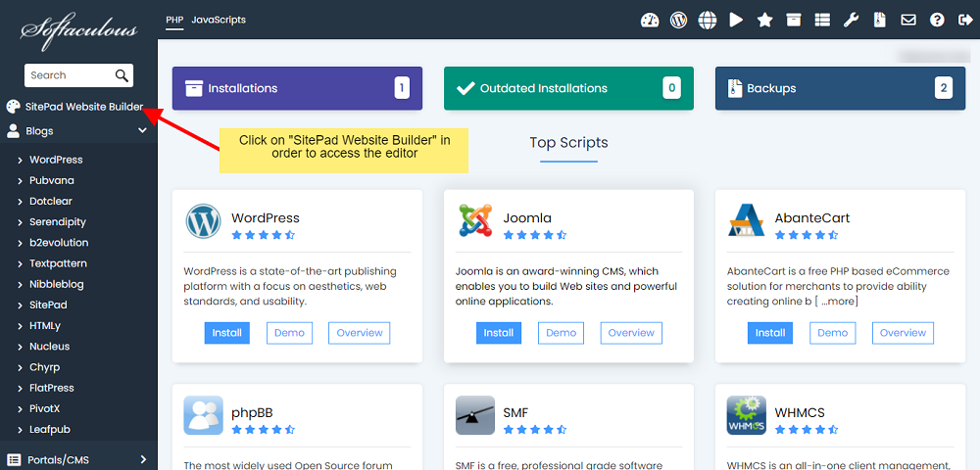Click the phpBB card title

tap(252, 412)
